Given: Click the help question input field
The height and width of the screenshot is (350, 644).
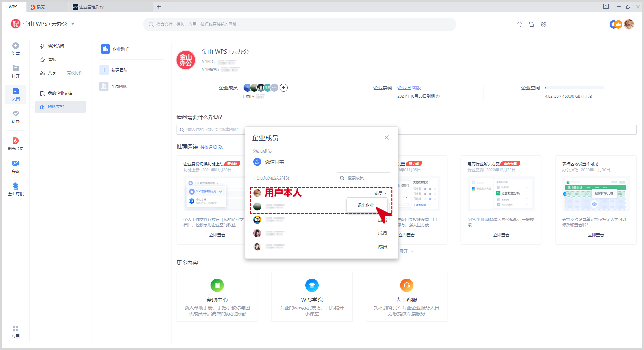Looking at the screenshot, I should [406, 130].
